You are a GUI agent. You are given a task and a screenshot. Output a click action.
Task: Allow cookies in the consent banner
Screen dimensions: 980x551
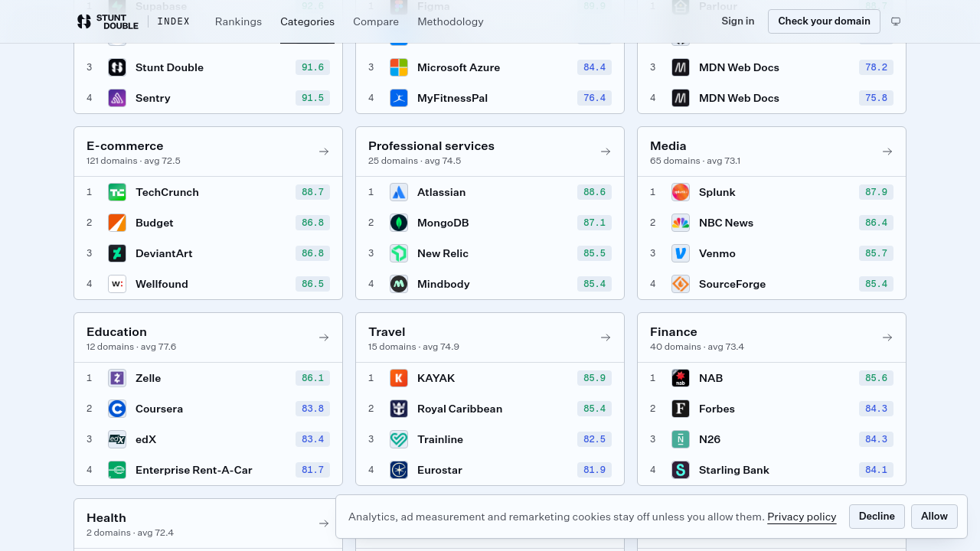pos(934,517)
